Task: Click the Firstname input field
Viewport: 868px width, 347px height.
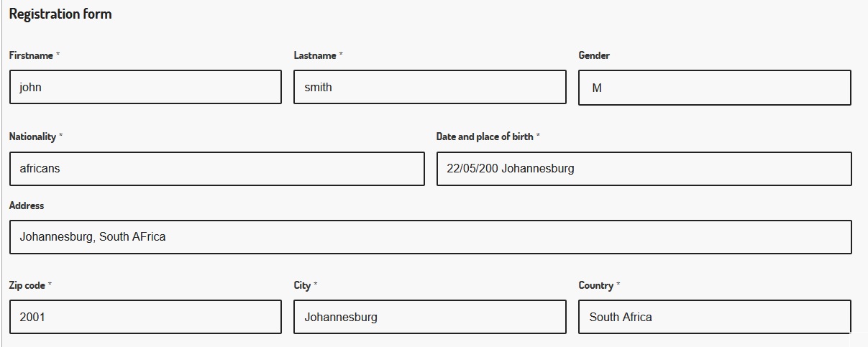Action: pos(145,87)
